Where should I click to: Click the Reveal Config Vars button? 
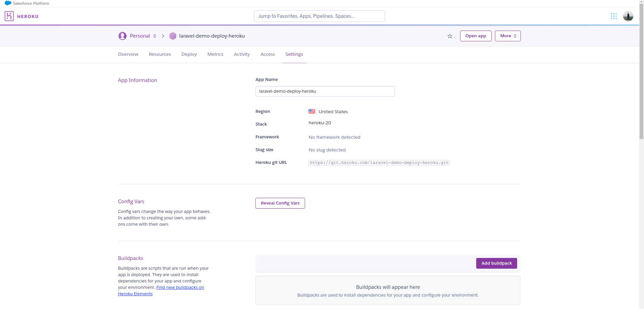click(280, 203)
